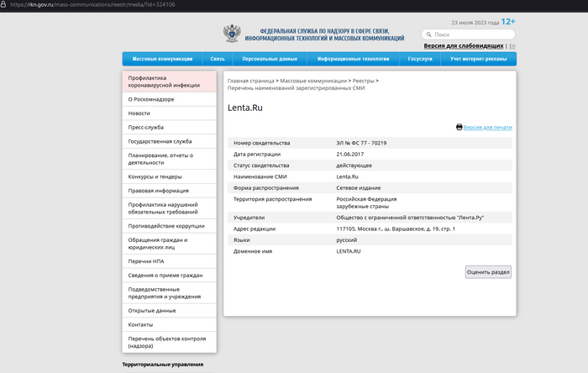The height and width of the screenshot is (373, 588).
Task: Click the search magnifier icon
Action: point(428,34)
